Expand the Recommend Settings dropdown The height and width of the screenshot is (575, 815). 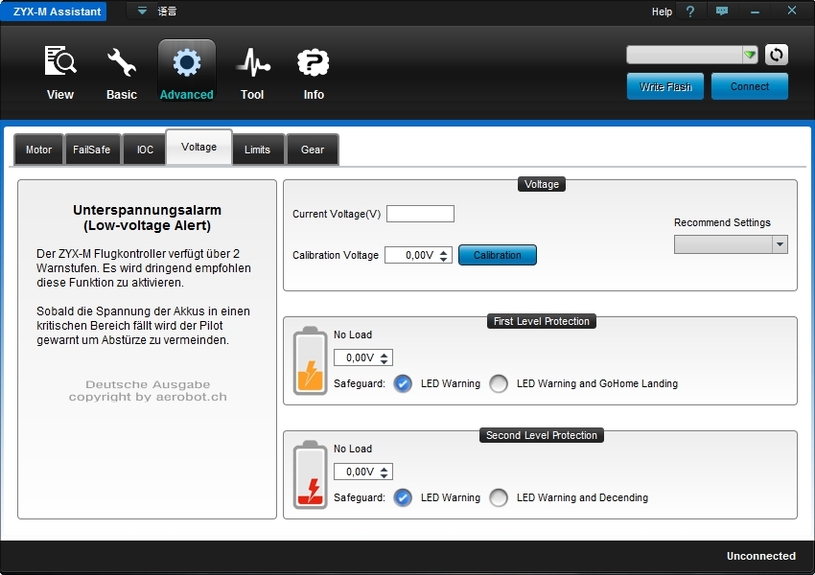(x=779, y=245)
